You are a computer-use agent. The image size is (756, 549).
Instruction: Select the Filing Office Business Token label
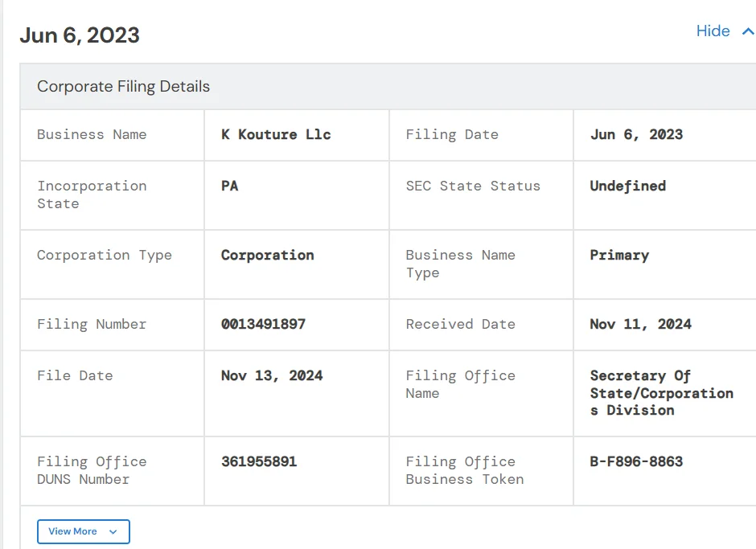(x=464, y=470)
